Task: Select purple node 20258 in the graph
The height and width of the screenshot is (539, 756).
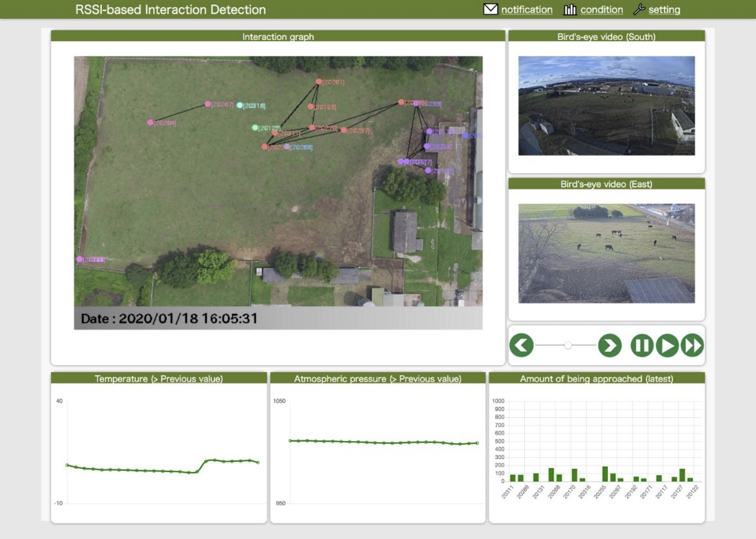Action: coord(427,146)
